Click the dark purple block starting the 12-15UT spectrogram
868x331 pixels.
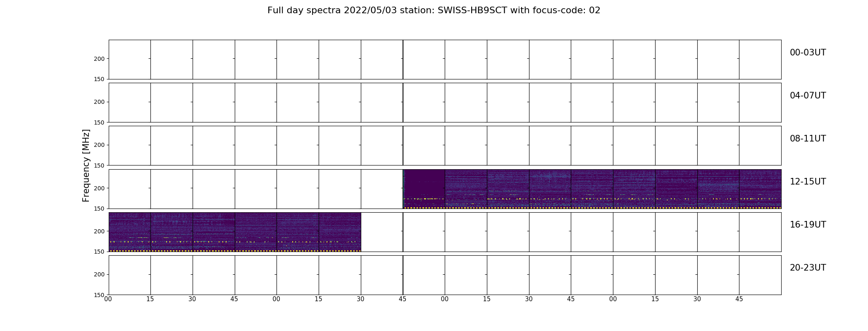tap(424, 189)
